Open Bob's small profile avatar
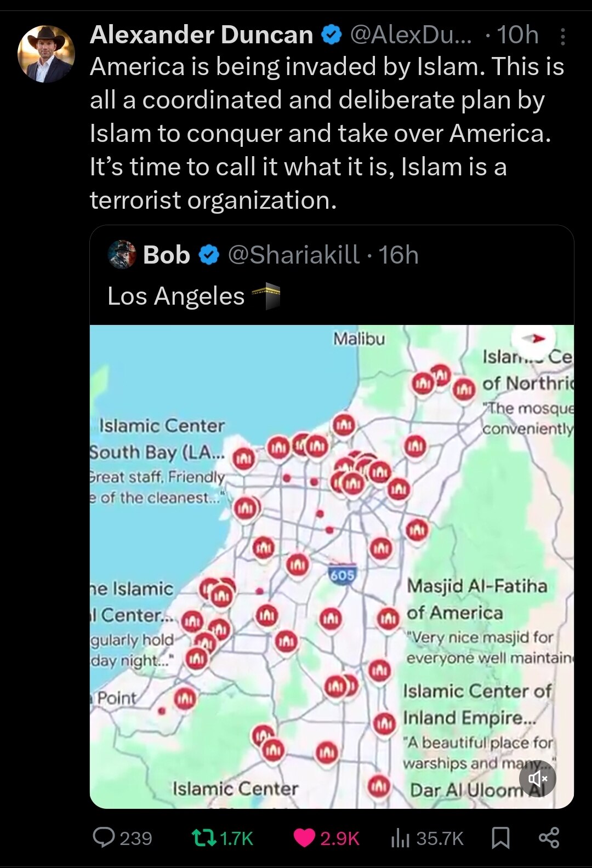The image size is (592, 868). (x=122, y=255)
